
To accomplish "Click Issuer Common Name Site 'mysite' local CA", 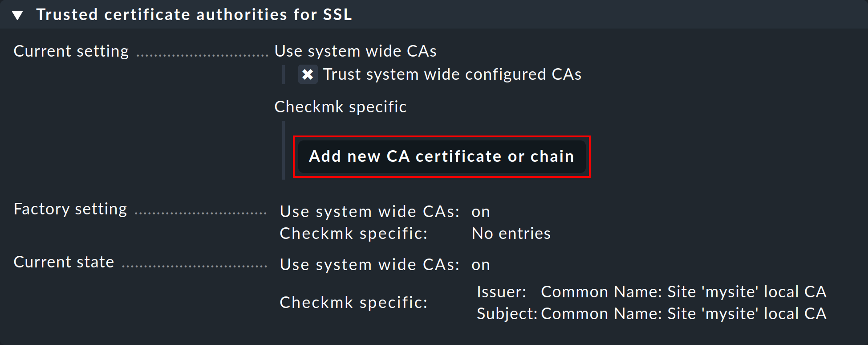I will click(x=650, y=292).
